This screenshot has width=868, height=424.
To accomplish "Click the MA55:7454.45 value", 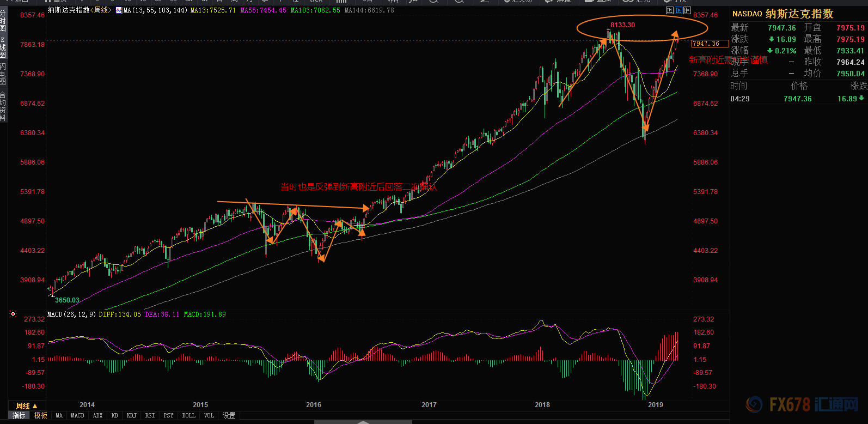I will (263, 10).
